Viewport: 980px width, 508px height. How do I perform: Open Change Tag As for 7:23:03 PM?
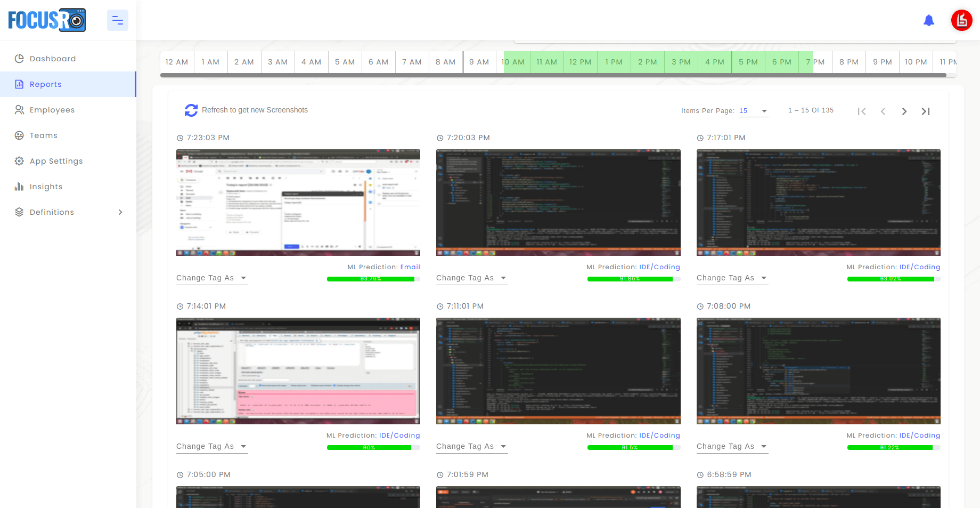pos(211,278)
